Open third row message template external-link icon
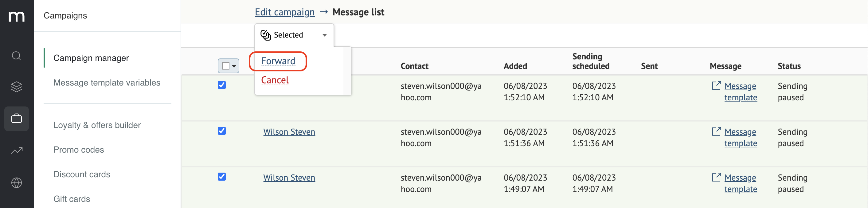 click(x=716, y=177)
